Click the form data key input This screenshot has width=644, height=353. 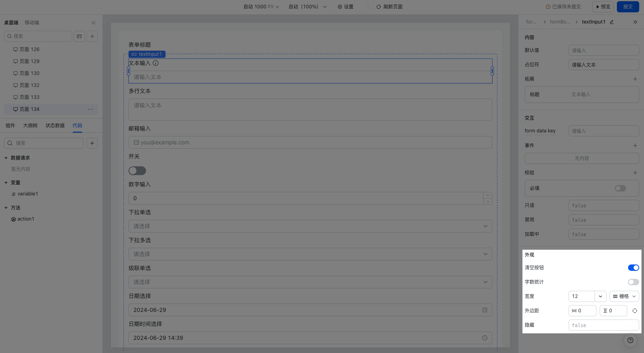604,131
